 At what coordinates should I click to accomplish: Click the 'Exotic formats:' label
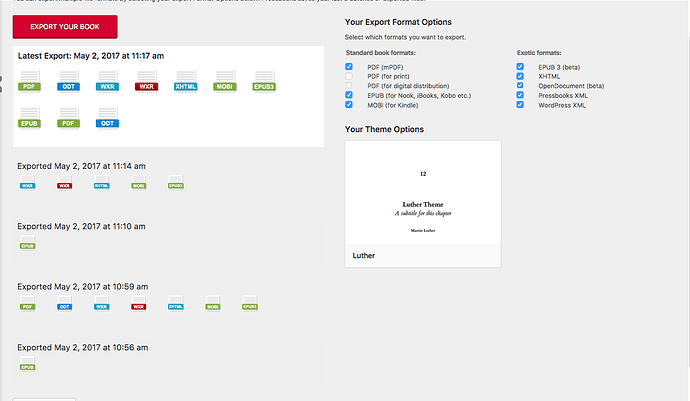point(539,53)
